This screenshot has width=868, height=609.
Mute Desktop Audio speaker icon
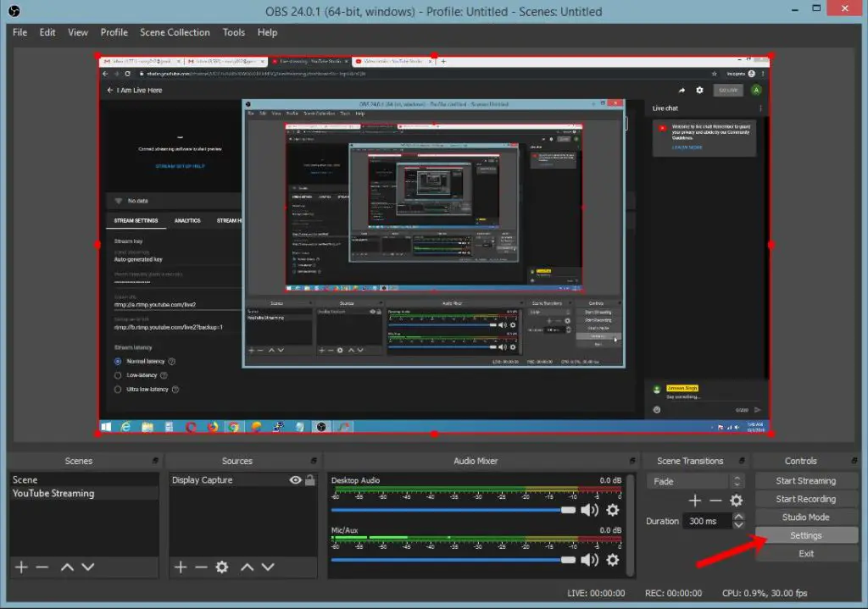point(590,510)
